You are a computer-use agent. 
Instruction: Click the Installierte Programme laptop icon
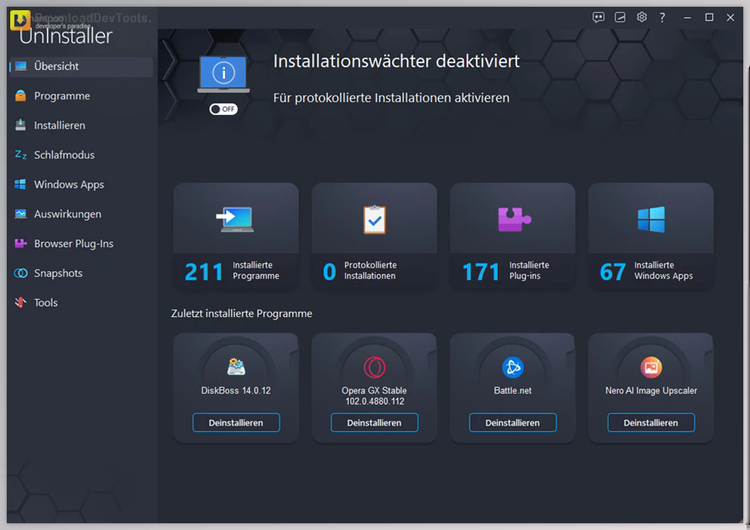[235, 219]
